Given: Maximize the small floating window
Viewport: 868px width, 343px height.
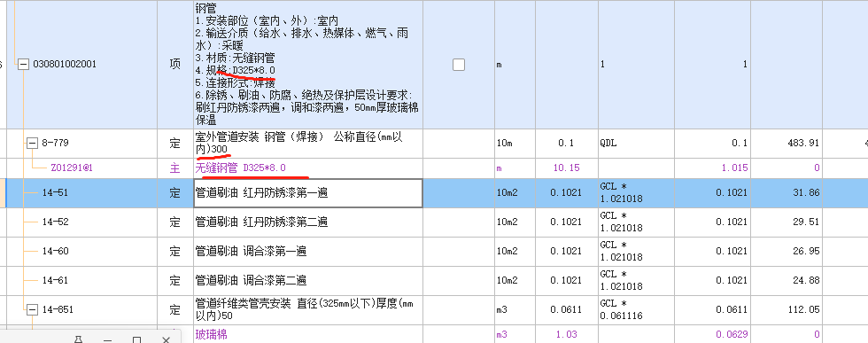Looking at the screenshot, I should click(136, 339).
